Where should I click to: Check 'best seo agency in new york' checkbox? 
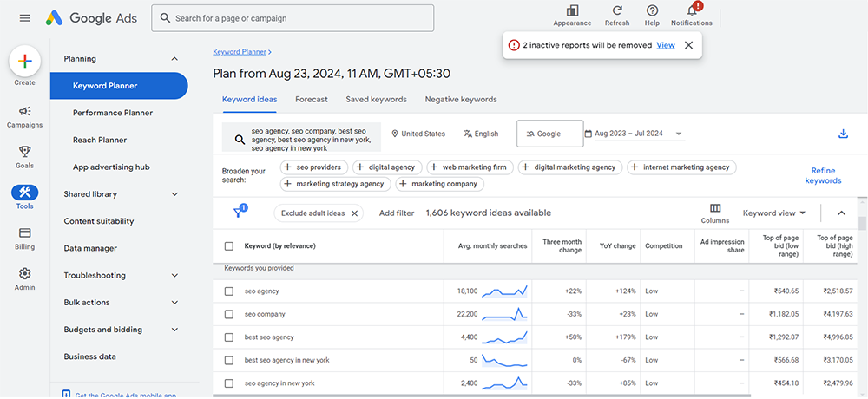click(229, 360)
